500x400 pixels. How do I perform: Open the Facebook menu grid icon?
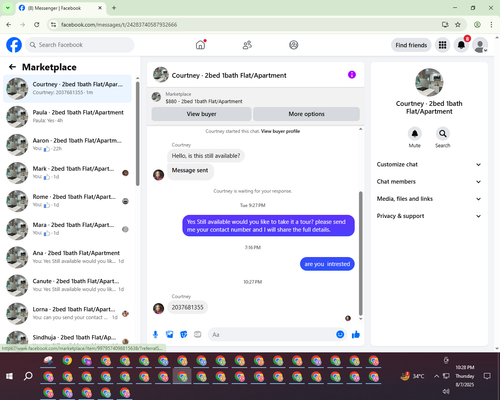pyautogui.click(x=442, y=45)
